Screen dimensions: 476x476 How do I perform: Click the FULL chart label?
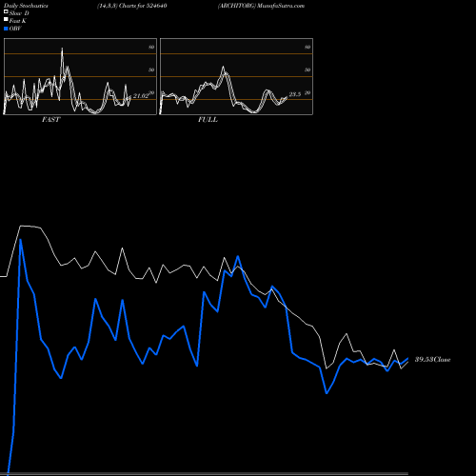[x=208, y=120]
